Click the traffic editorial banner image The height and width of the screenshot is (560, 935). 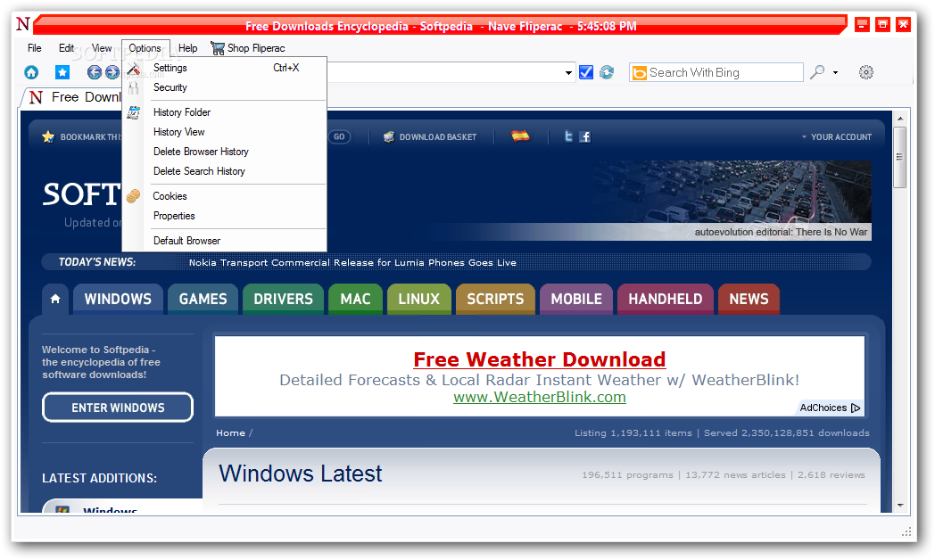pyautogui.click(x=732, y=200)
